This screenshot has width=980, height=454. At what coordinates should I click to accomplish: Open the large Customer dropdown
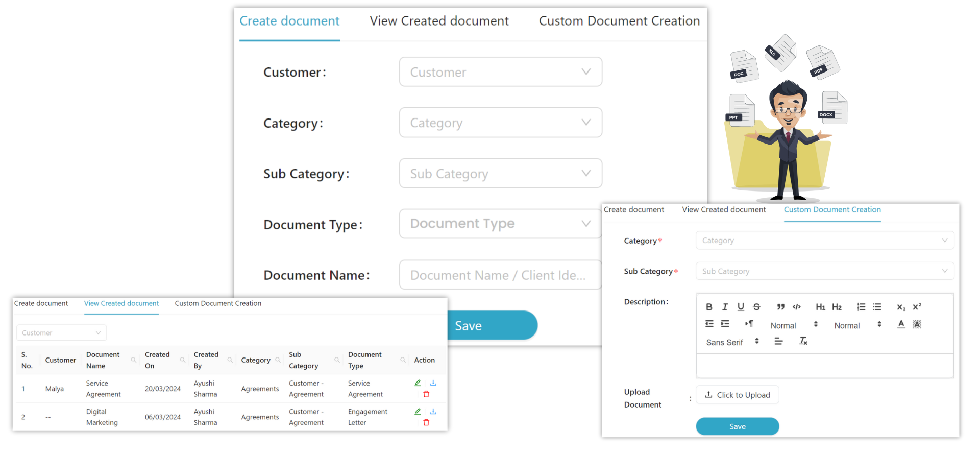click(x=501, y=72)
